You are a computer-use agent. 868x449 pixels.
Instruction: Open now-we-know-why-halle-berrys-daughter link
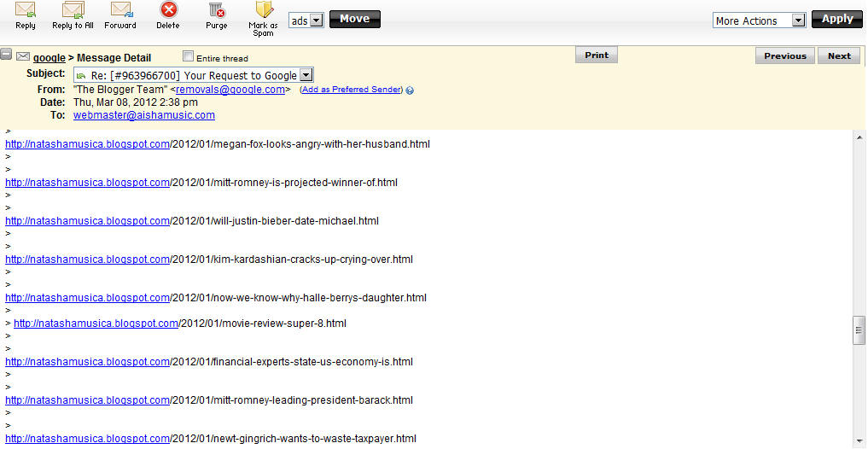(x=87, y=297)
